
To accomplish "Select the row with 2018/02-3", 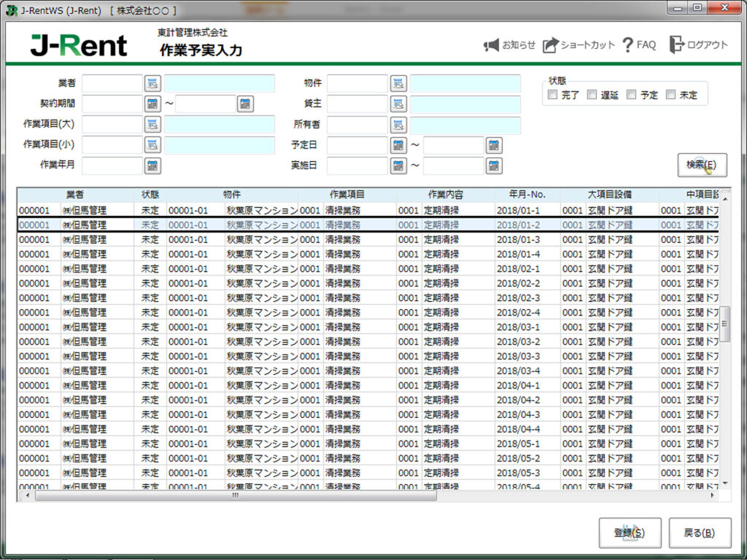I will (x=368, y=298).
